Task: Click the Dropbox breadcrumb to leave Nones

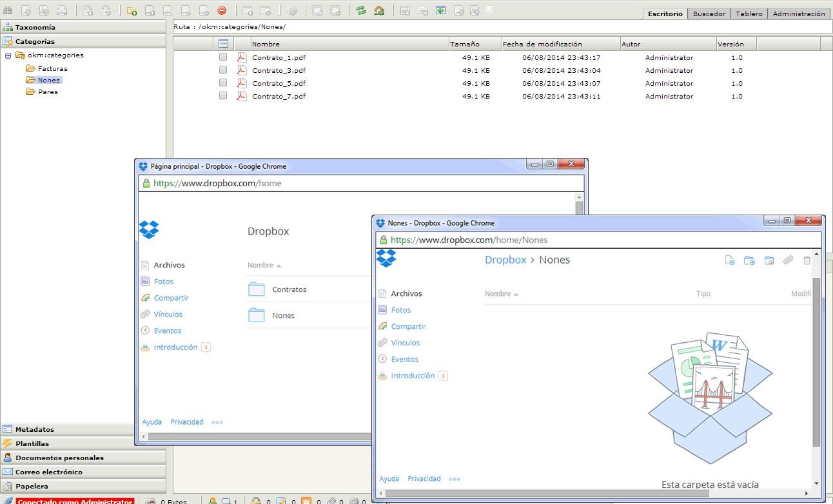Action: click(x=505, y=260)
